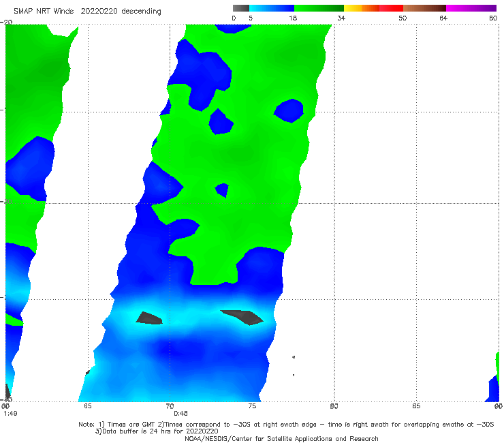The height and width of the screenshot is (443, 504).
Task: Click the title text "SMAP NRT Winds"
Action: click(x=44, y=11)
